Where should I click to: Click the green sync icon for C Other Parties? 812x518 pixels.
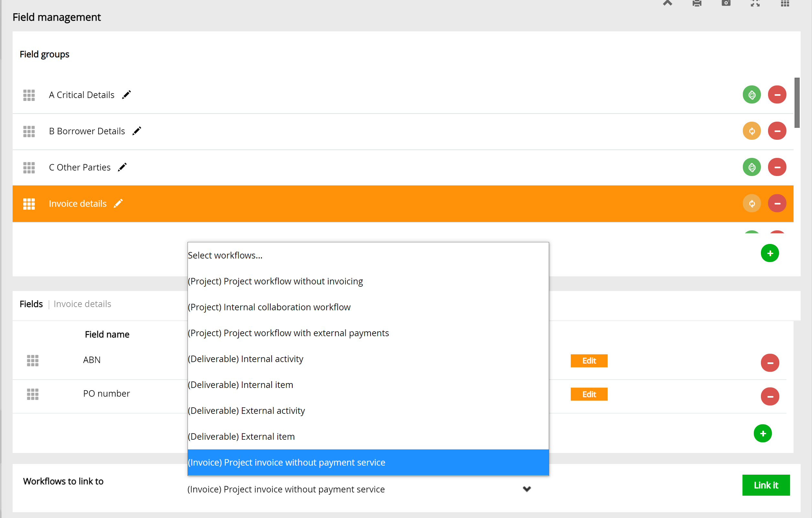752,167
